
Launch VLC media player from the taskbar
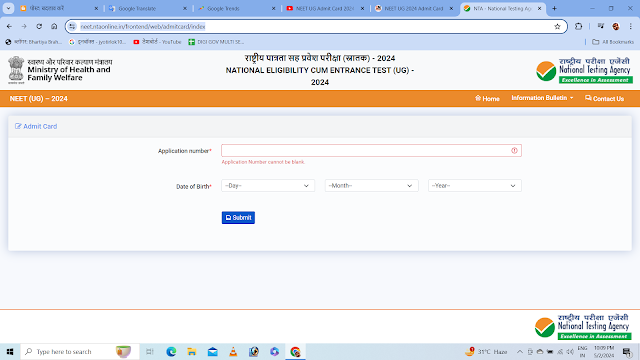(x=233, y=351)
